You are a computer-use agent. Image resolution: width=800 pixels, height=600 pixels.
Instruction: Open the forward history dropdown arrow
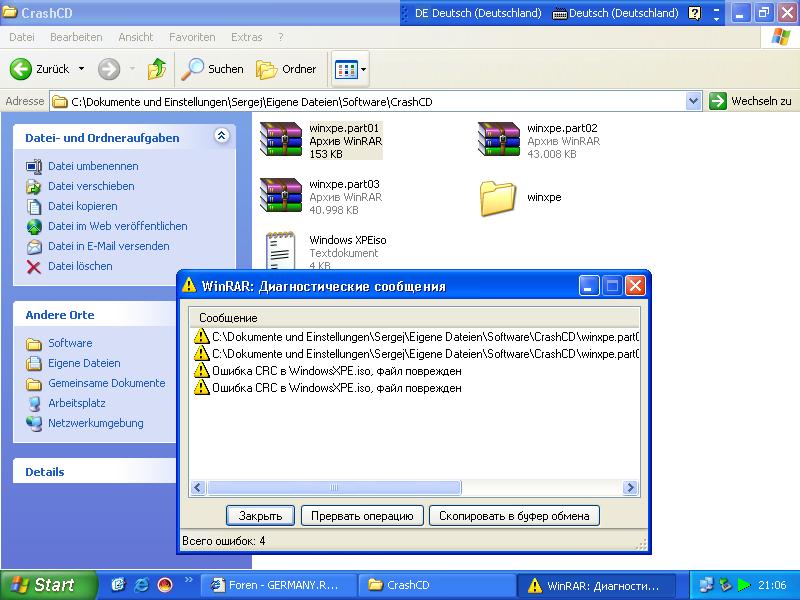(132, 68)
